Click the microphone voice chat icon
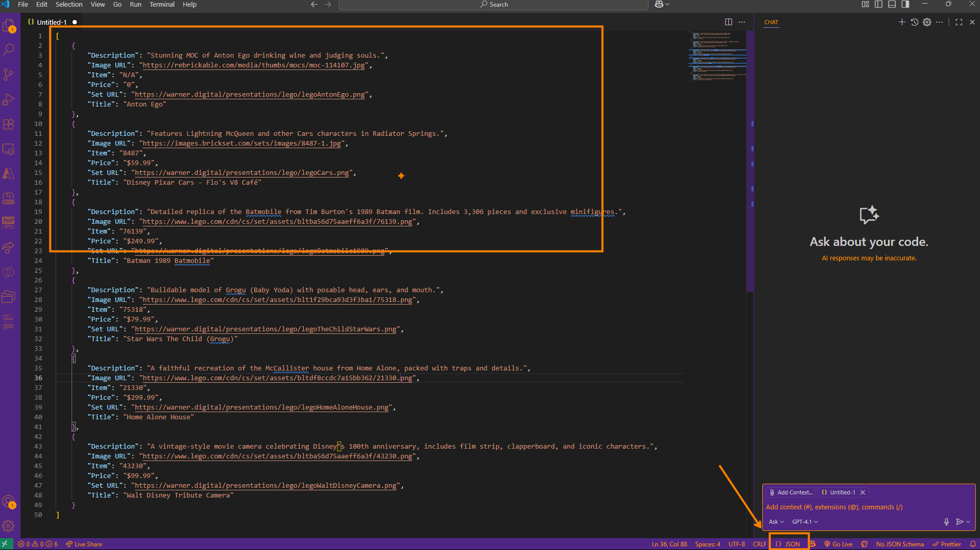 click(947, 522)
